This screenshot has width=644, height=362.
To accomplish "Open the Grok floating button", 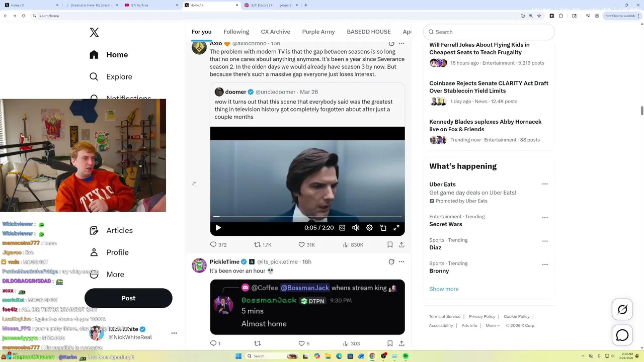I will point(622,310).
